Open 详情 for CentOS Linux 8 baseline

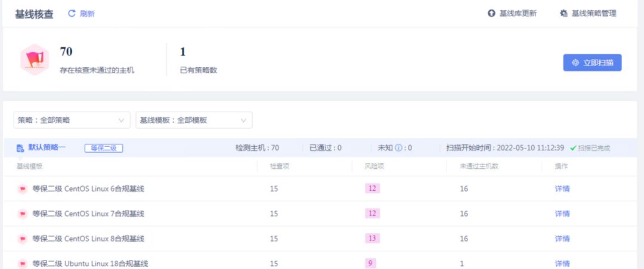562,239
